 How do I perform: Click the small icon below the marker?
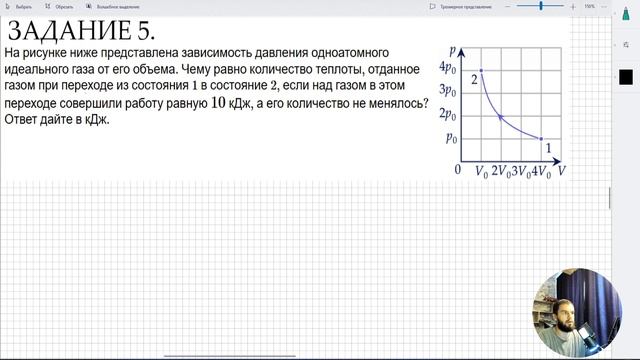pos(626,44)
